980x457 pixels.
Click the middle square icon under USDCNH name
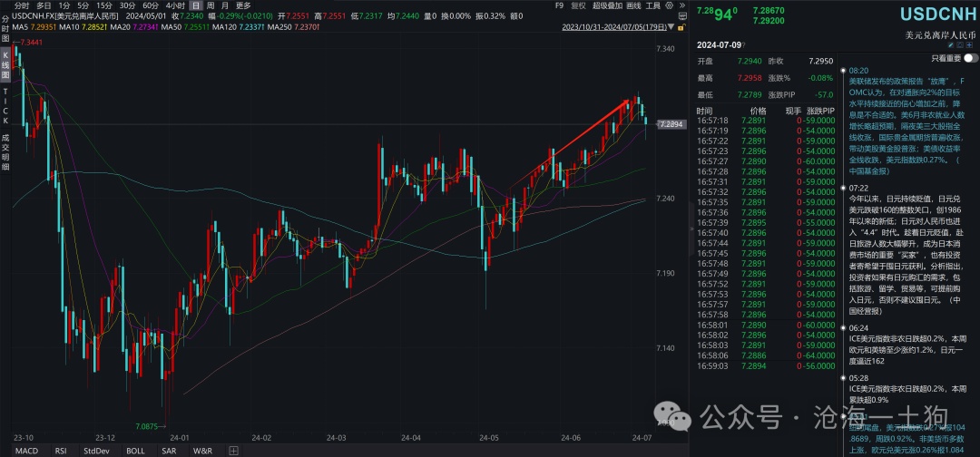coord(960,45)
